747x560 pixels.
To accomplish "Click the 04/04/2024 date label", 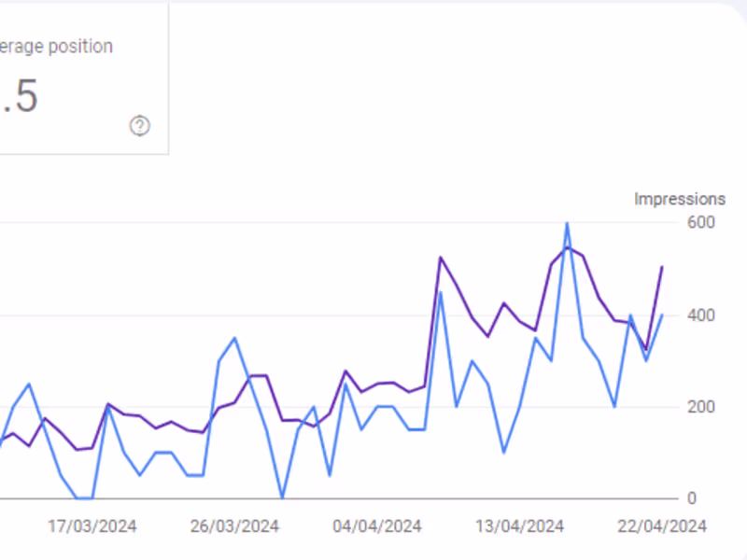I will click(376, 526).
